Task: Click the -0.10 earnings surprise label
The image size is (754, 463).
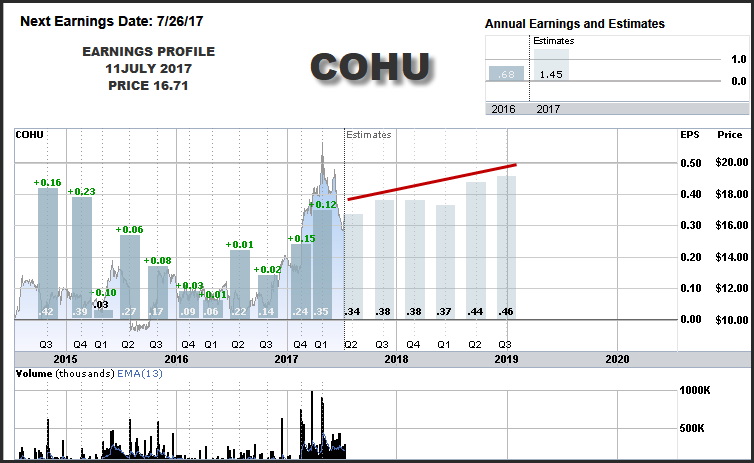Action: click(x=103, y=292)
